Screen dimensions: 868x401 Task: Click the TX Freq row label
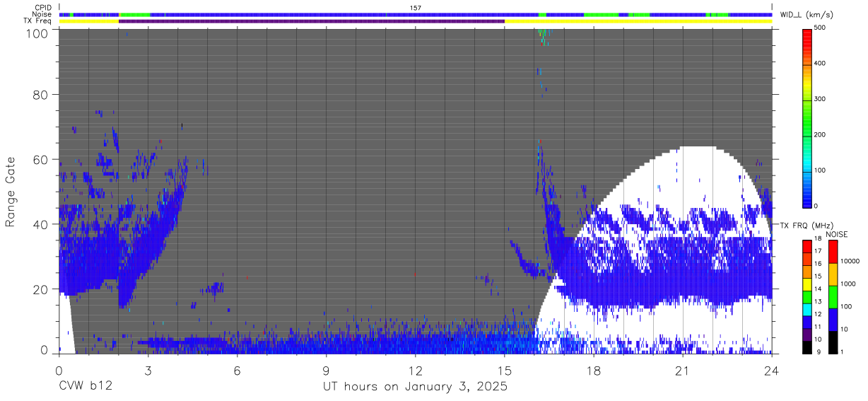pyautogui.click(x=37, y=21)
